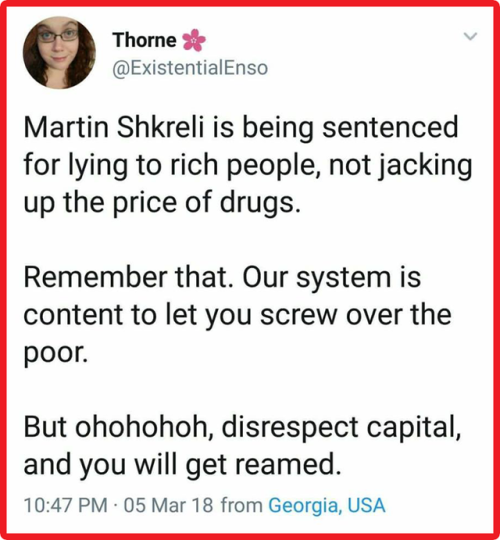Visit the @ExistentialEnso handle
Viewport: 500px width, 540px height.
(190, 68)
